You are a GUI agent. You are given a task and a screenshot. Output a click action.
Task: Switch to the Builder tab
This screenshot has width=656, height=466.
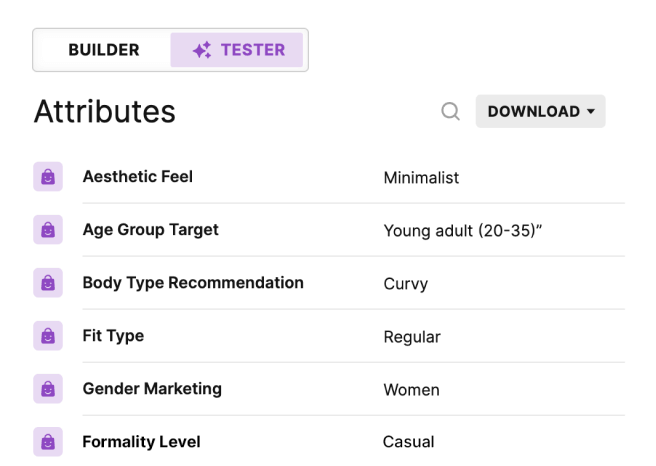click(x=104, y=50)
